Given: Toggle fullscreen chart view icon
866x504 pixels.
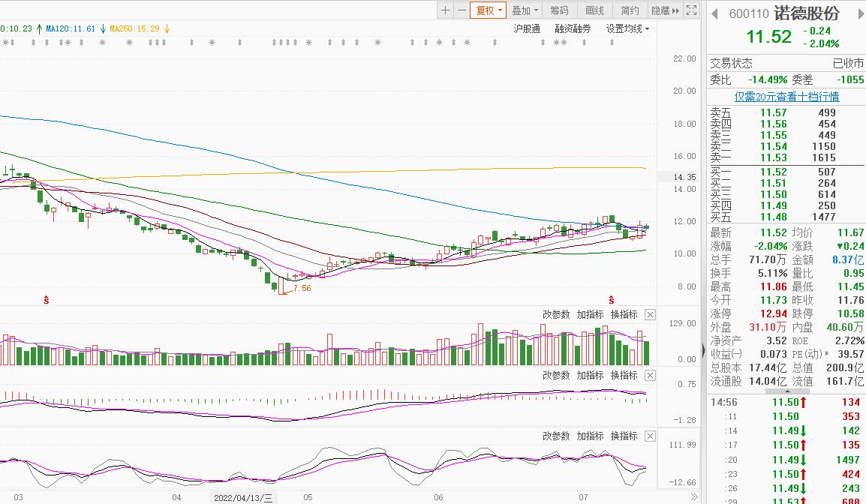Looking at the screenshot, I should (690, 10).
